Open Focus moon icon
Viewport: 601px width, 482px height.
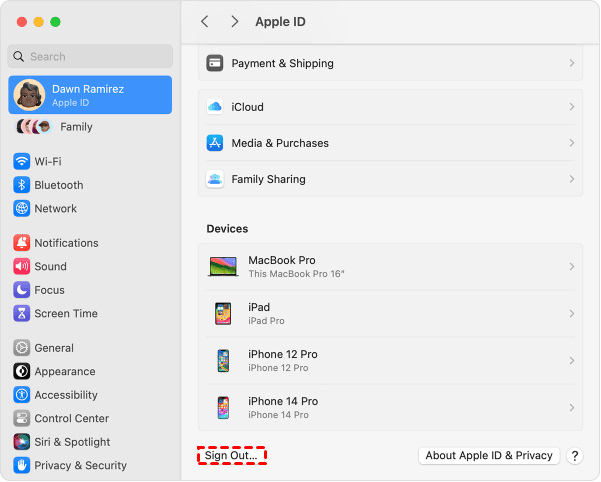click(21, 290)
